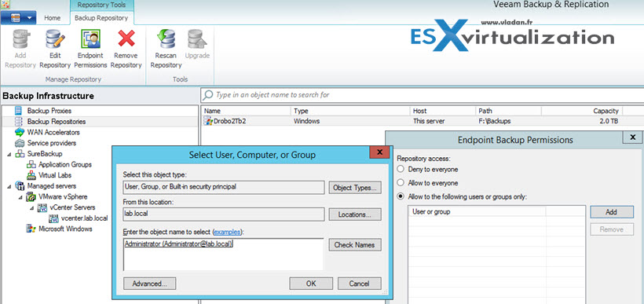Click the Virtual Labs icon

[31, 175]
